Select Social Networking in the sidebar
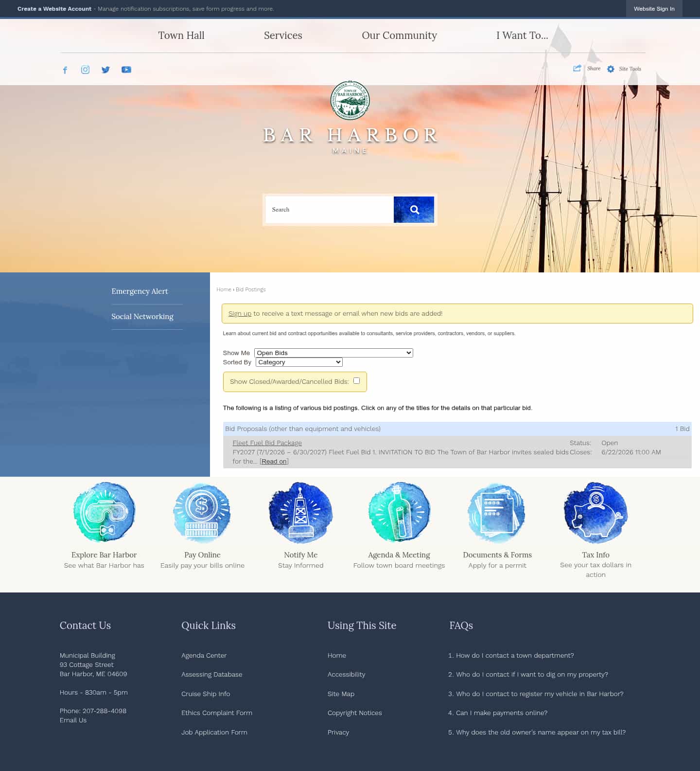700x771 pixels. (x=142, y=316)
